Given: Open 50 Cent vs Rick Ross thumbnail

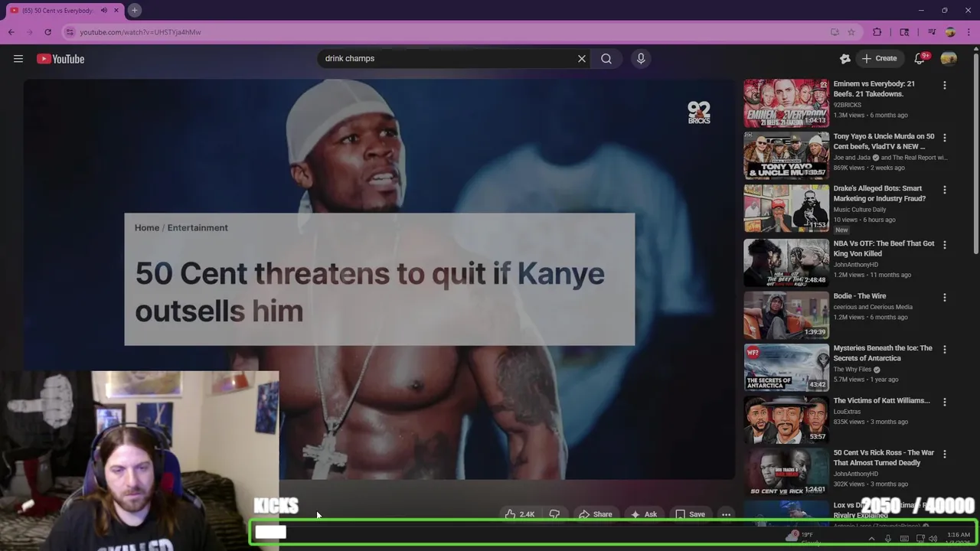Looking at the screenshot, I should (786, 471).
